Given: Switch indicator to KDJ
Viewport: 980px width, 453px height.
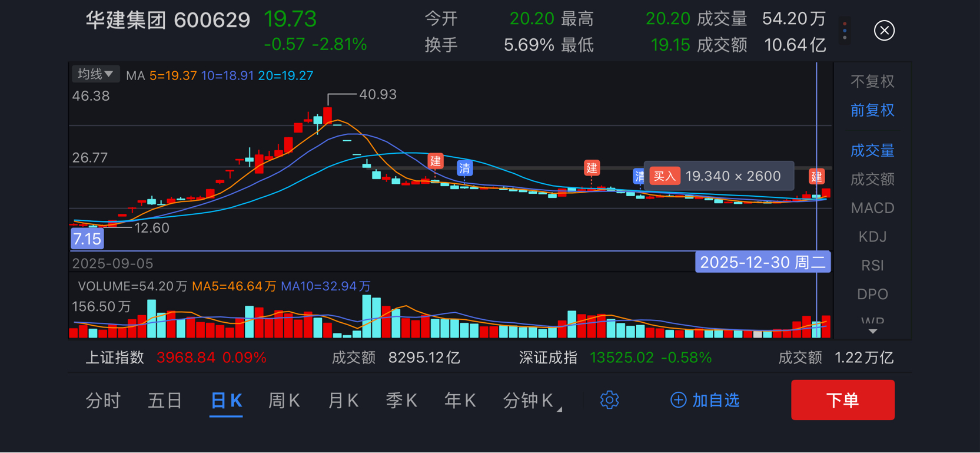Looking at the screenshot, I should click(x=872, y=237).
